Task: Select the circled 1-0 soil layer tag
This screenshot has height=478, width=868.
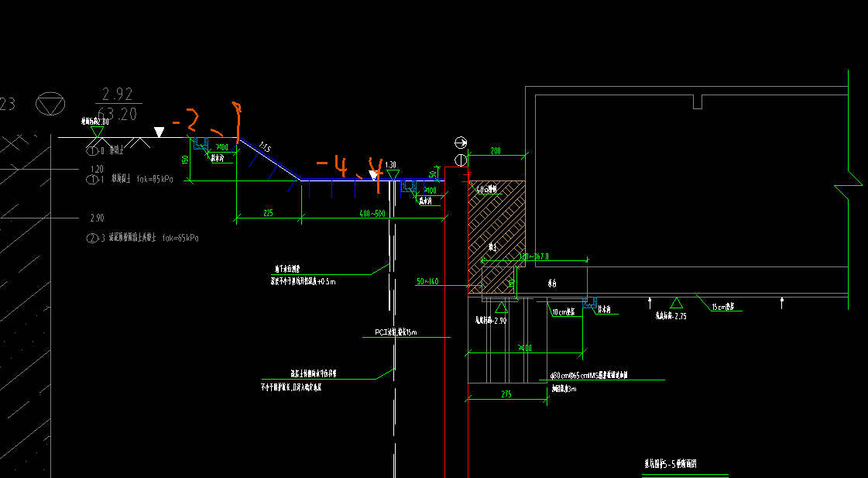Action: tap(95, 150)
